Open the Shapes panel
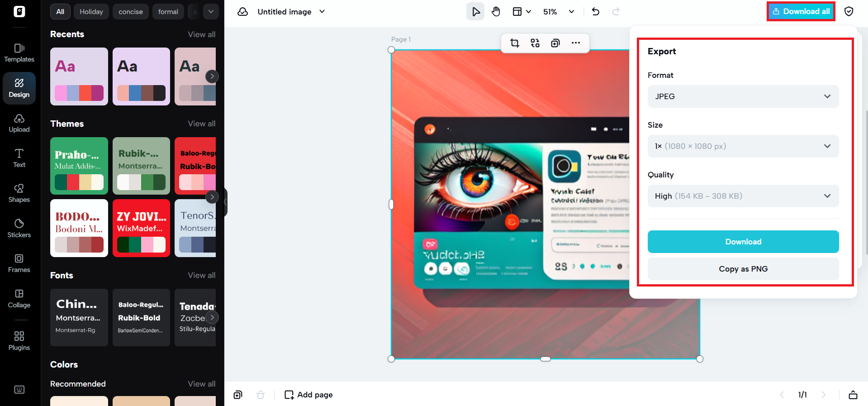 click(19, 193)
